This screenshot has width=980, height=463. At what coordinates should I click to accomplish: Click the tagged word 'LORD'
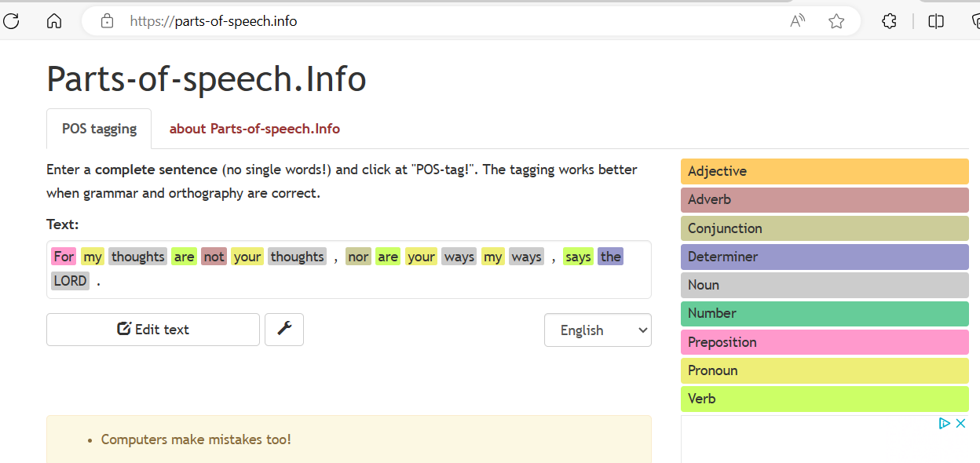[x=70, y=281]
